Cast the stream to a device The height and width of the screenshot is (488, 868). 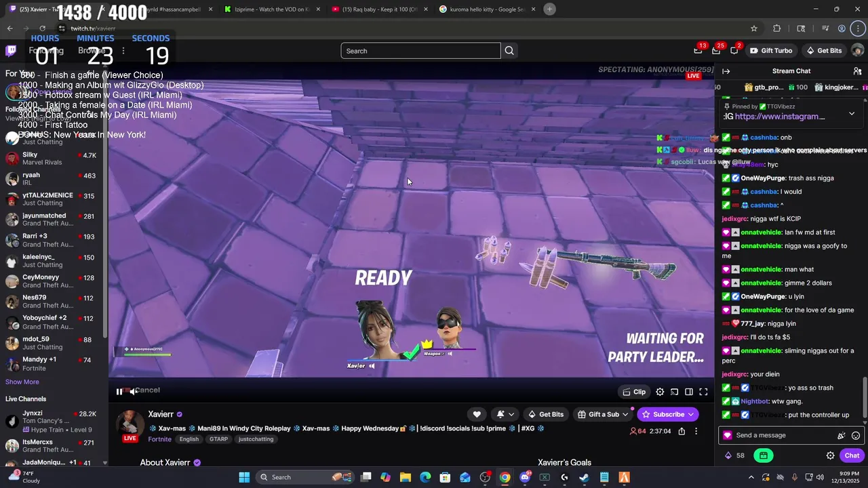coord(675,392)
